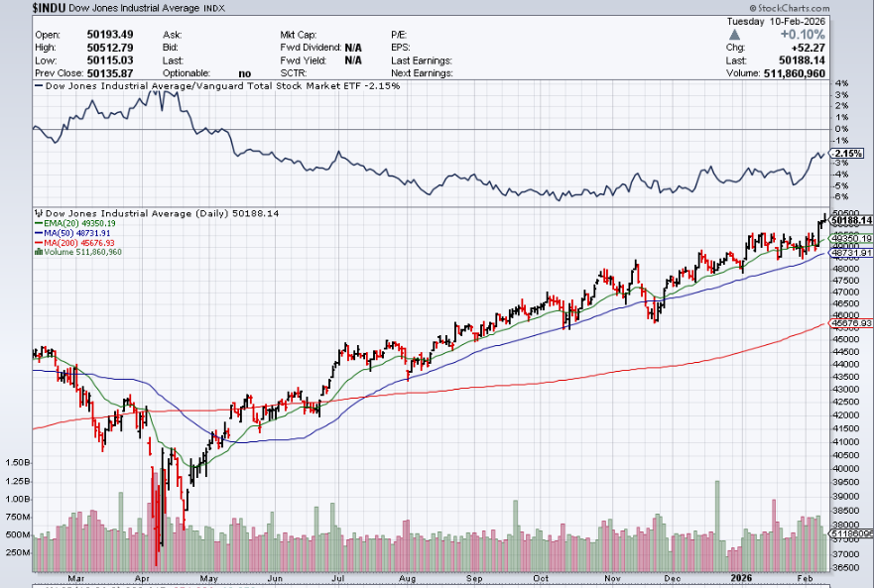This screenshot has height=588, width=875.
Task: Select the $INDU ticker symbol in the title
Action: point(50,8)
